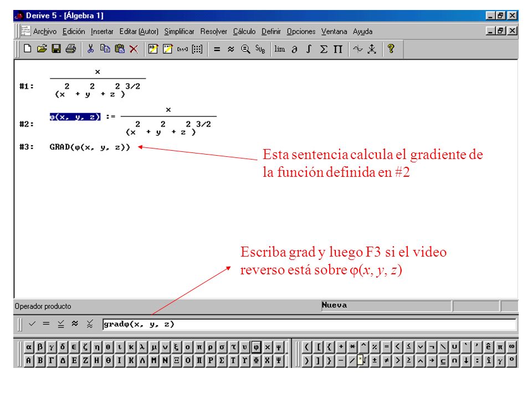Click the Author matrix icon
The height and width of the screenshot is (399, 532).
(x=197, y=49)
